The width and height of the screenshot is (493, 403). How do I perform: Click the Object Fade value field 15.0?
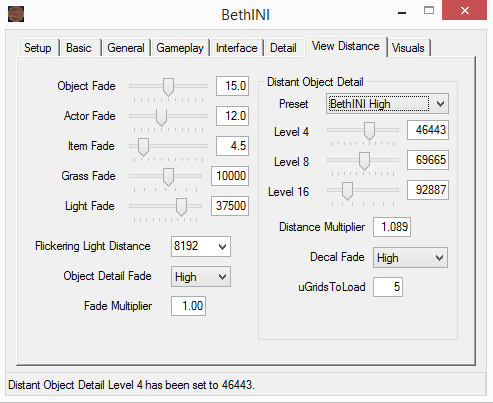click(x=232, y=86)
